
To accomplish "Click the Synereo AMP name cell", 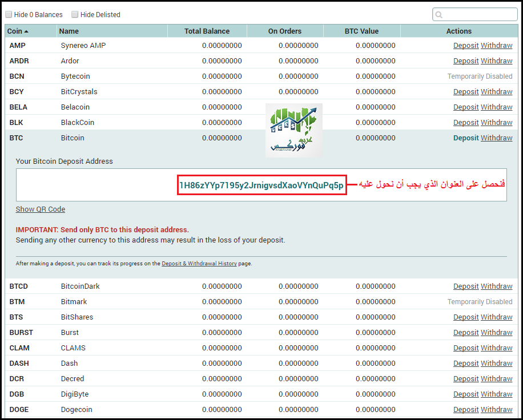I will point(83,45).
